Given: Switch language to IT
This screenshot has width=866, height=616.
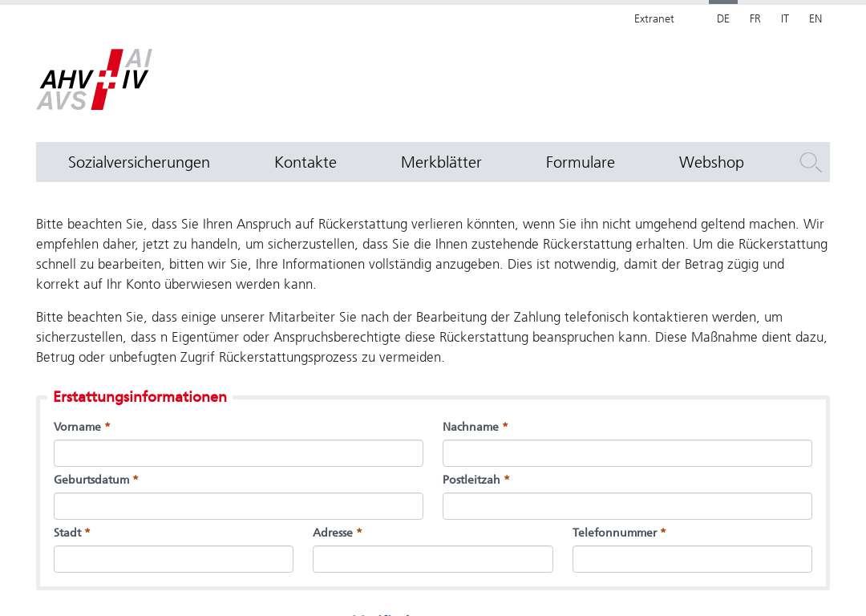Looking at the screenshot, I should [785, 18].
